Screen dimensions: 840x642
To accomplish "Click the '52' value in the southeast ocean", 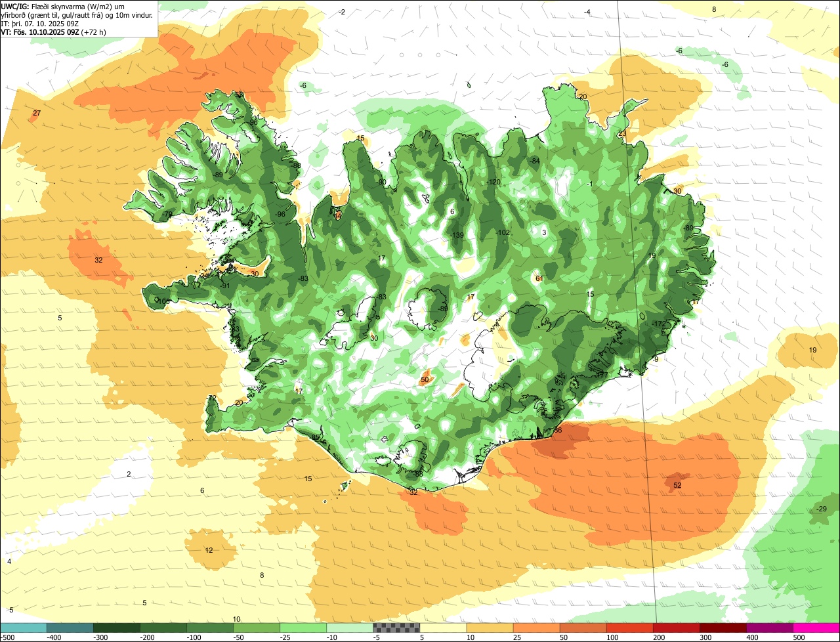I will pos(678,486).
